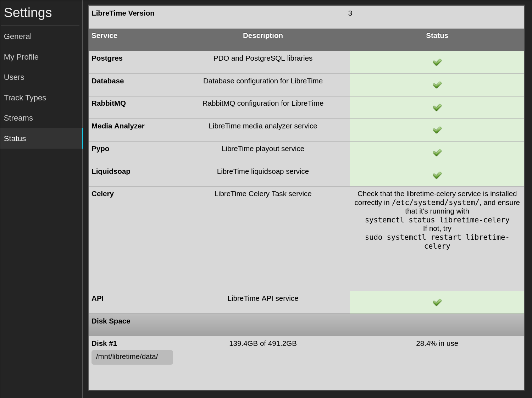
Task: Open the General settings page
Action: point(18,37)
